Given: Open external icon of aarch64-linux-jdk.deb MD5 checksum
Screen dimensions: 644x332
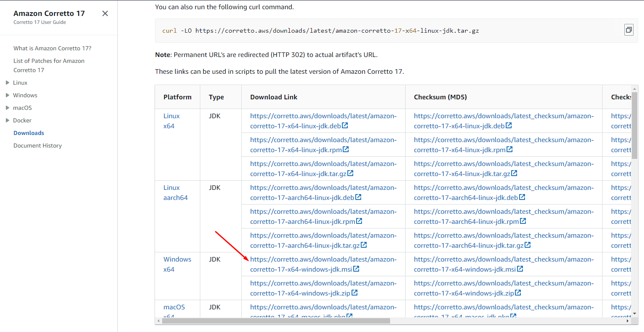Looking at the screenshot, I should click(x=522, y=197).
